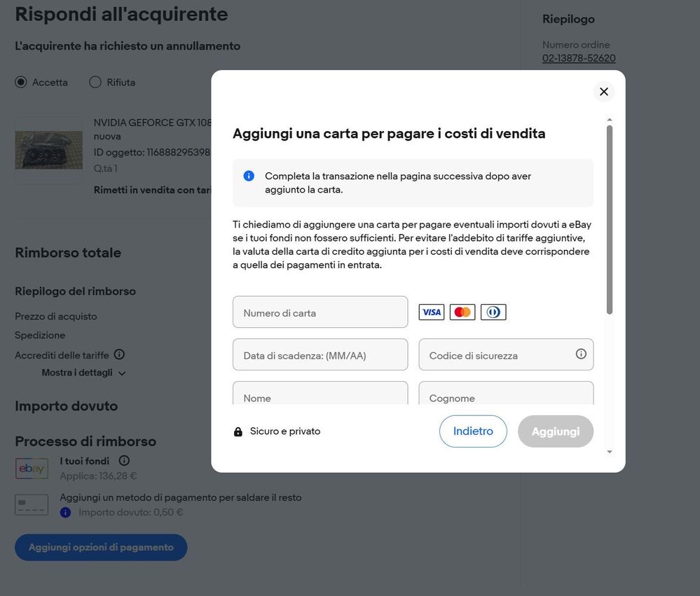Click the Data di scadenza field
Image resolution: width=700 pixels, height=596 pixels.
pyautogui.click(x=320, y=354)
